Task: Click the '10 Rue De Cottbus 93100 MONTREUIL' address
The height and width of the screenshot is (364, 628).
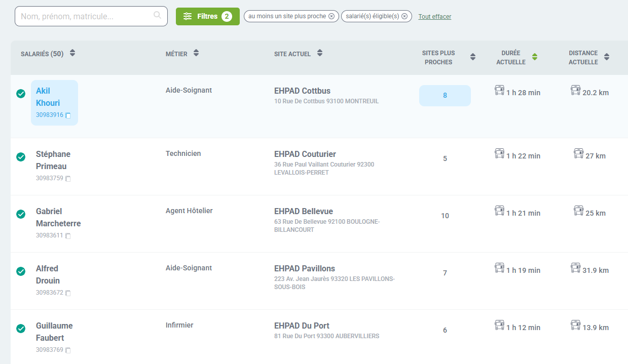Action: pos(326,101)
